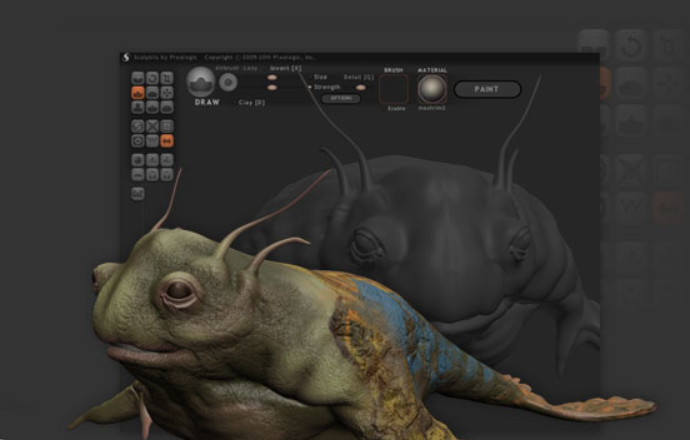
Task: Click the DRAW label text
Action: click(207, 102)
